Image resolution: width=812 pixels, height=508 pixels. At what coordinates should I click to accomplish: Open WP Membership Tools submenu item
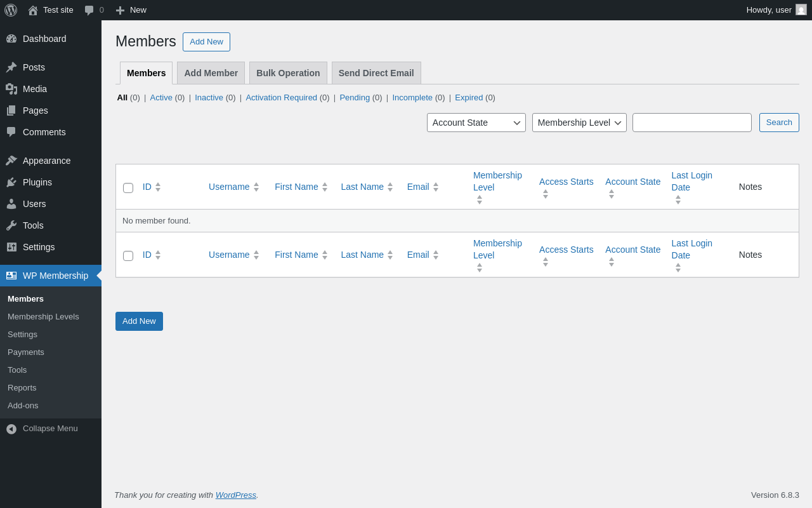click(17, 370)
